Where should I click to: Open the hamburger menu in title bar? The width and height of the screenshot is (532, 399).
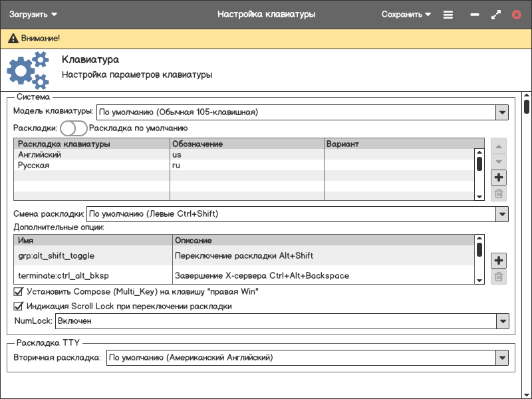pyautogui.click(x=448, y=14)
